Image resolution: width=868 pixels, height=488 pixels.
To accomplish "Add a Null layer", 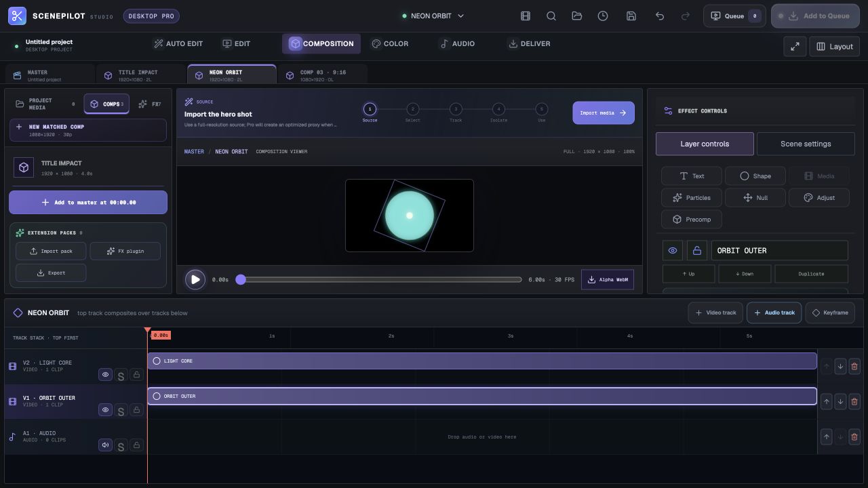I will [755, 197].
